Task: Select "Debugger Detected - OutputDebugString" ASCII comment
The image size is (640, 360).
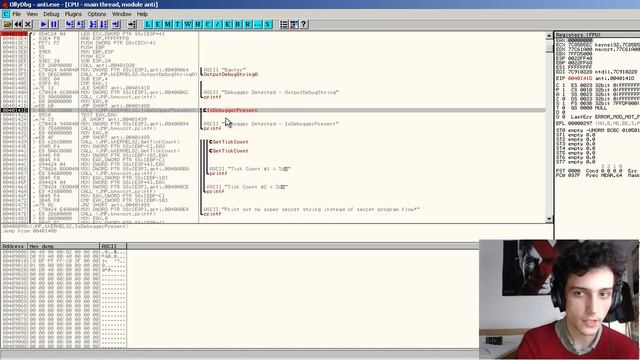Action: 271,92
